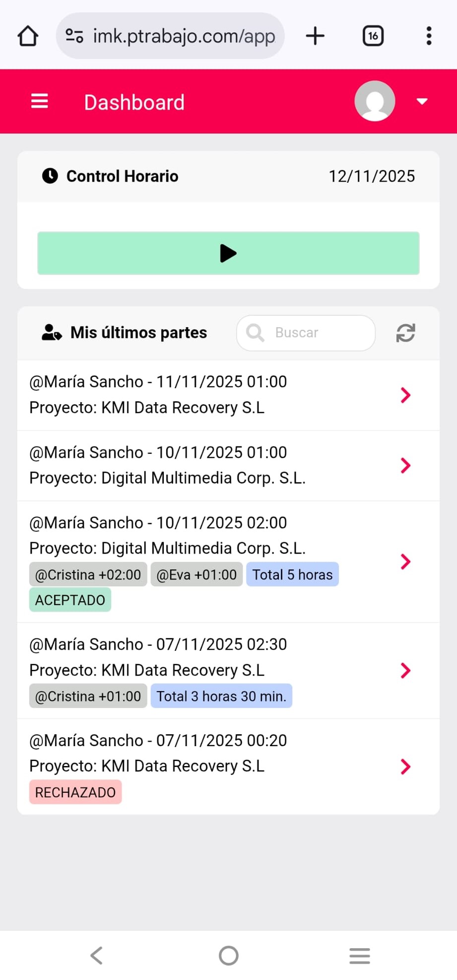Start the time tracking play button
The height and width of the screenshot is (980, 457).
228,253
